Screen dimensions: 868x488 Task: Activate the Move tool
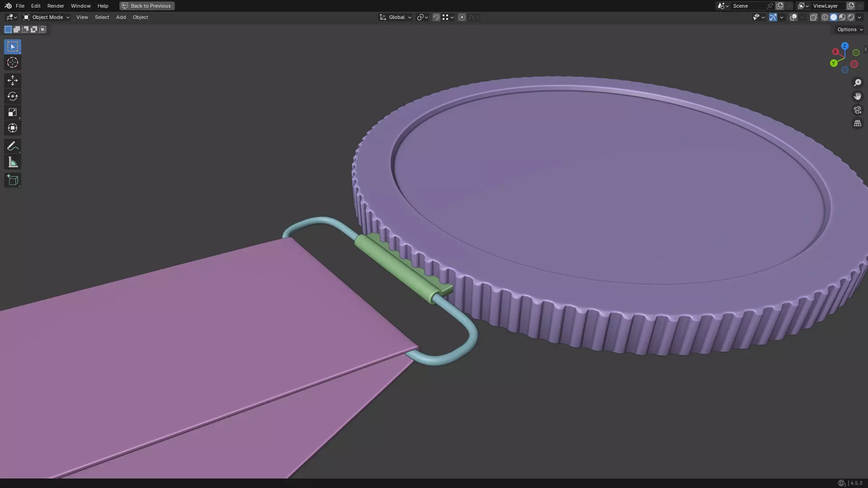[x=13, y=80]
